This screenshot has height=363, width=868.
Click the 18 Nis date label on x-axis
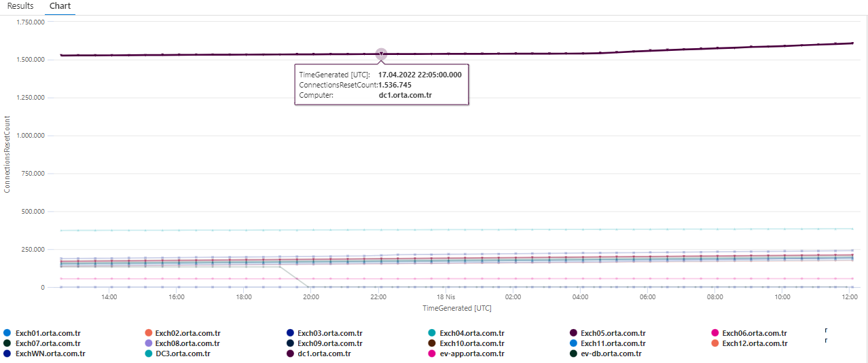click(446, 297)
